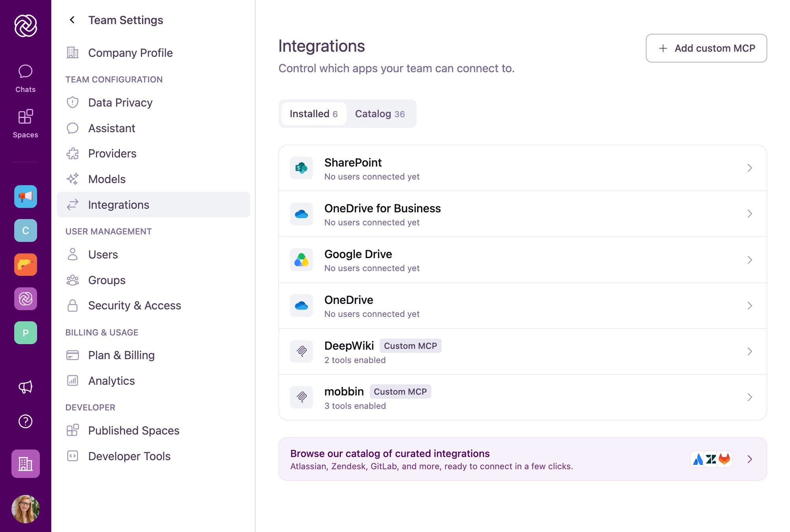Viewport: 790px width, 532px height.
Task: Open Plan & Billing page
Action: (154, 355)
